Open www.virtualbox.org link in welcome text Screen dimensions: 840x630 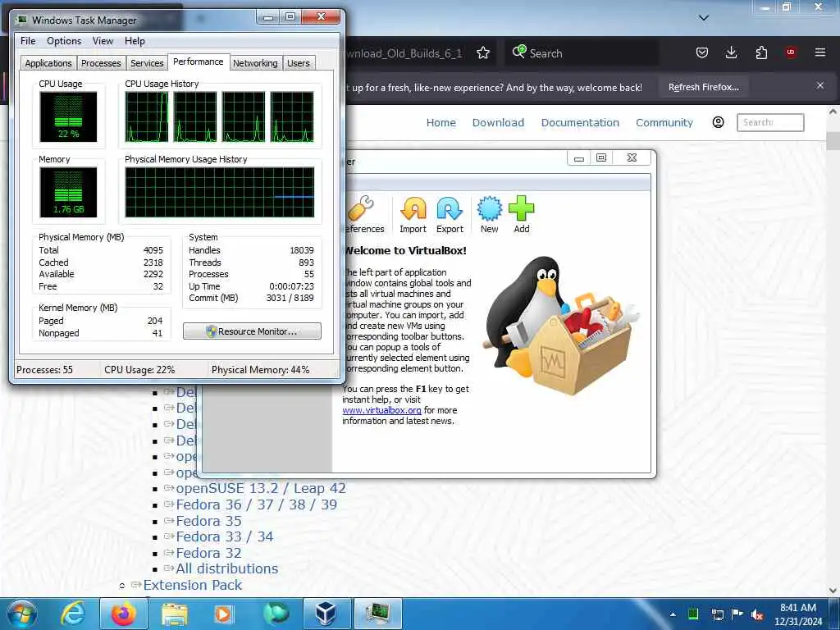(381, 410)
